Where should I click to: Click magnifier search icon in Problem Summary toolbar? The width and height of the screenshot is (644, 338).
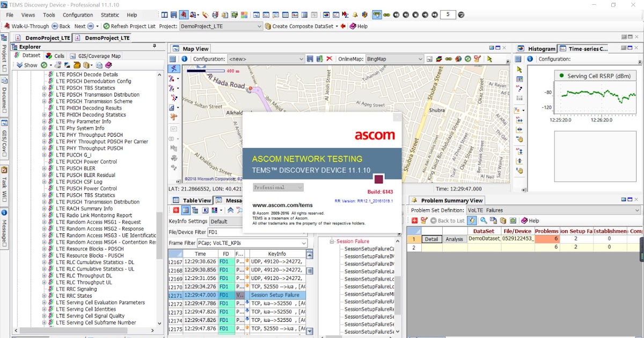click(484, 221)
